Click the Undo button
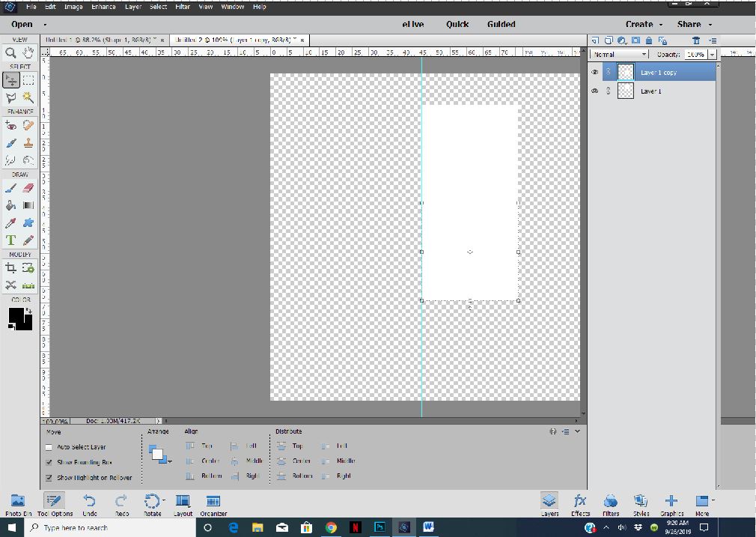The image size is (756, 537). pos(89,505)
